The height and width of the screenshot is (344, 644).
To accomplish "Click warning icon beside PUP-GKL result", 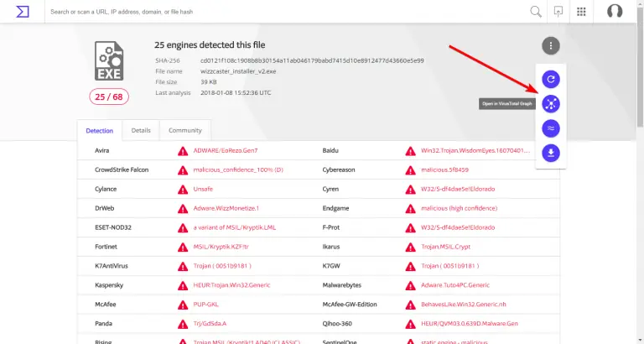I will [183, 305].
